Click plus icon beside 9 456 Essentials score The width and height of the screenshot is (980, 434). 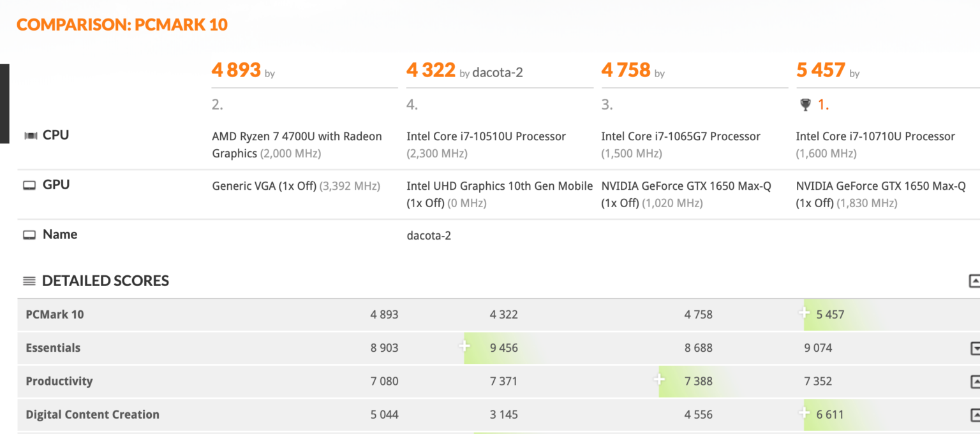[x=464, y=347]
